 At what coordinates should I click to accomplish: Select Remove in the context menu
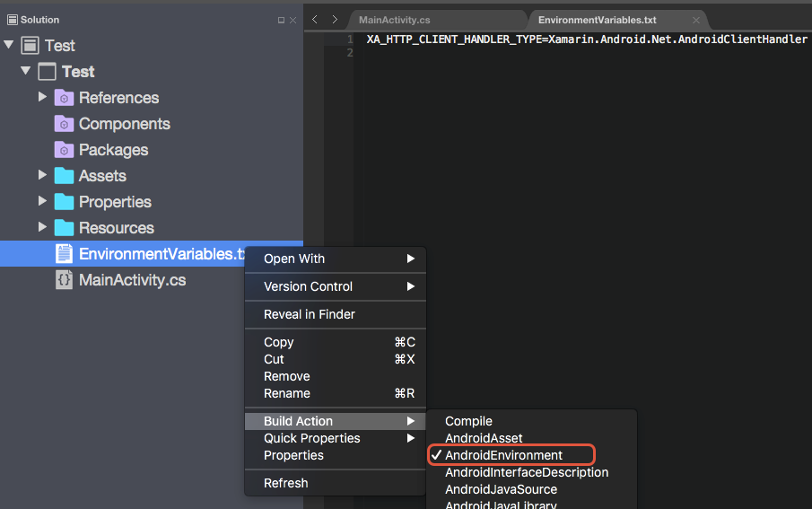point(336,377)
